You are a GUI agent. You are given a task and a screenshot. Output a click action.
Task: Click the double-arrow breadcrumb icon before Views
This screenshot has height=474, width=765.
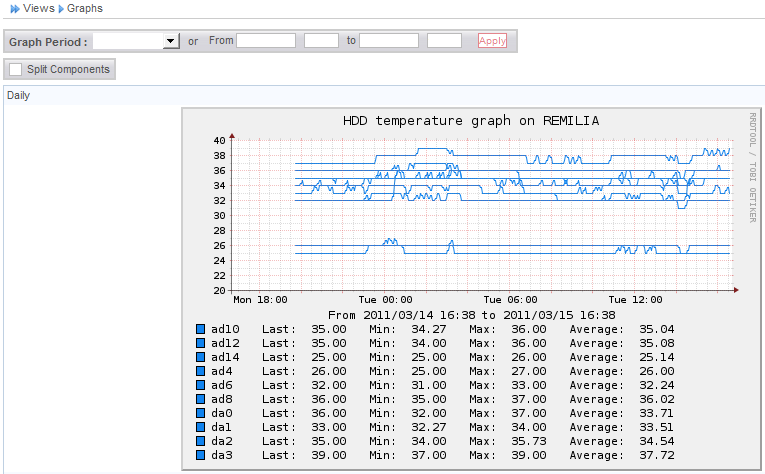[14, 8]
